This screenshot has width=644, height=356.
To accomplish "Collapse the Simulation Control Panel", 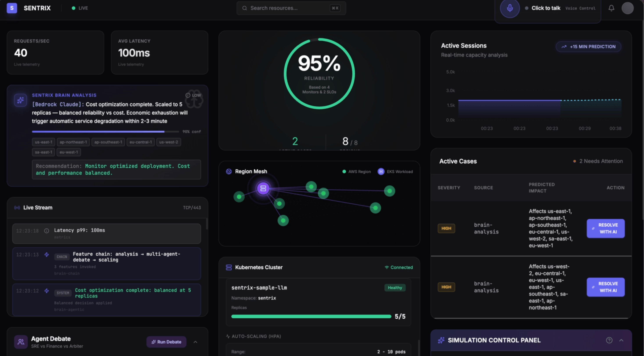I will [x=621, y=340].
